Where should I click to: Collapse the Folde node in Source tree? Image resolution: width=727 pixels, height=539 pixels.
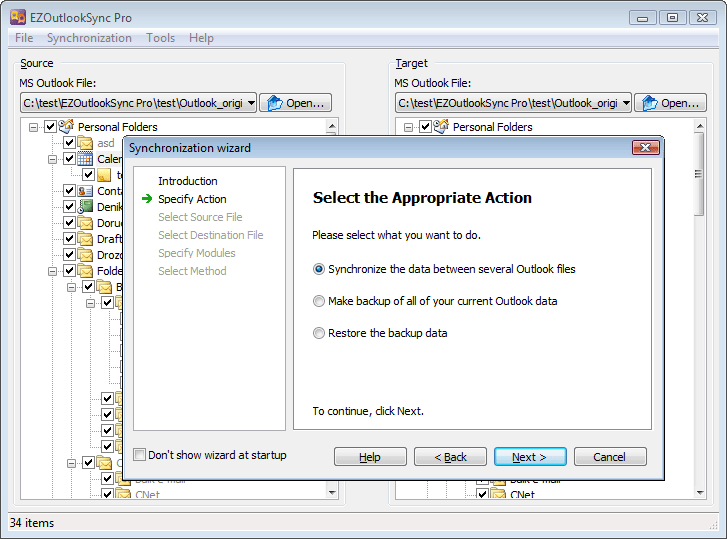(52, 271)
